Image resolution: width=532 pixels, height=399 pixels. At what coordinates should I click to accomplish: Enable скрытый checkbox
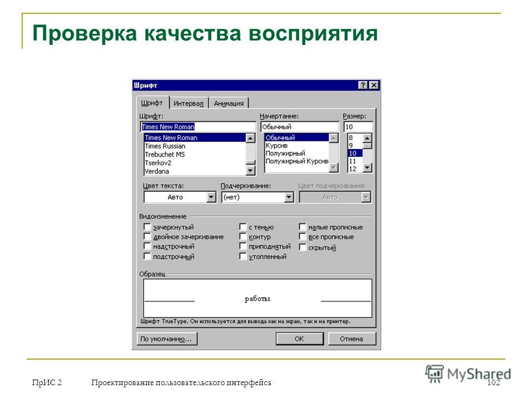pos(303,247)
